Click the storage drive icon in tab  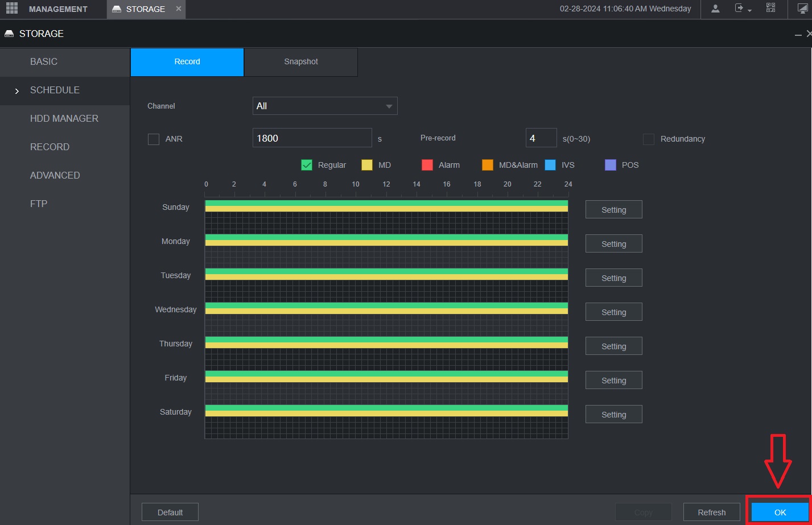point(117,9)
